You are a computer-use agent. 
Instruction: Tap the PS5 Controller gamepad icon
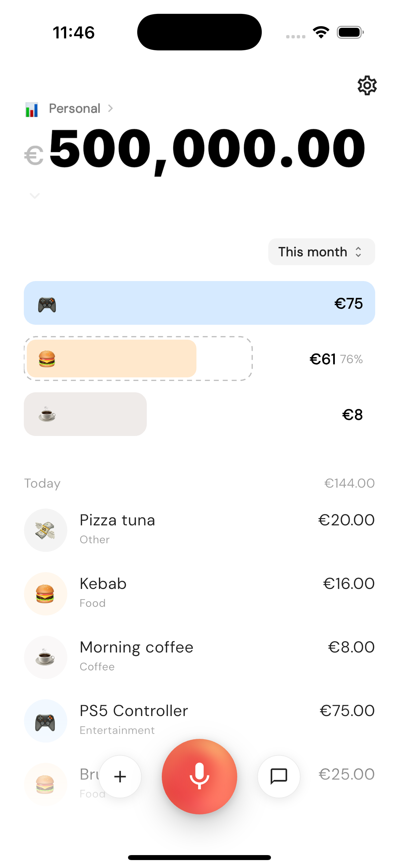(x=45, y=721)
